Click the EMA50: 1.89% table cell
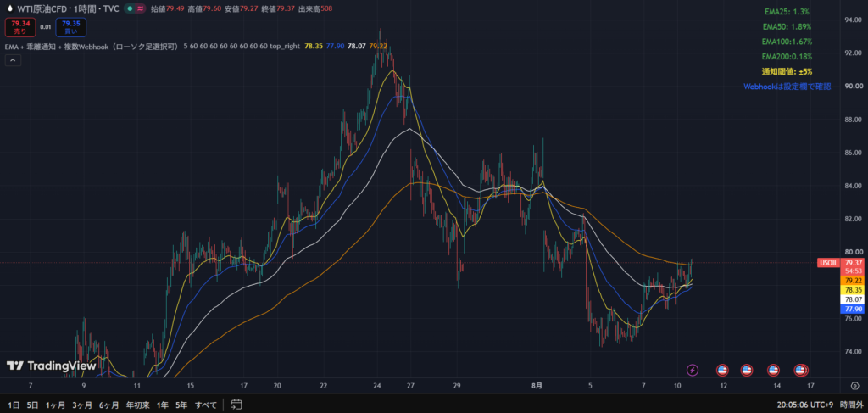 click(787, 26)
